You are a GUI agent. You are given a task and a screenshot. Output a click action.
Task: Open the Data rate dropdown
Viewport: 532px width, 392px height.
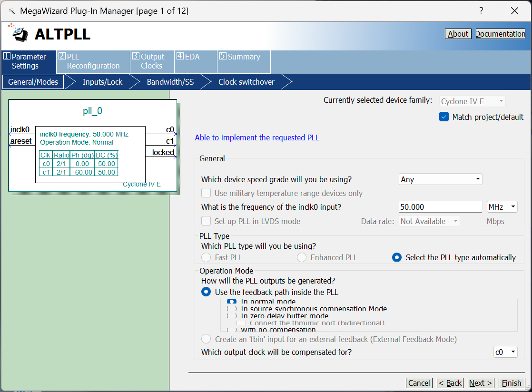pyautogui.click(x=429, y=221)
